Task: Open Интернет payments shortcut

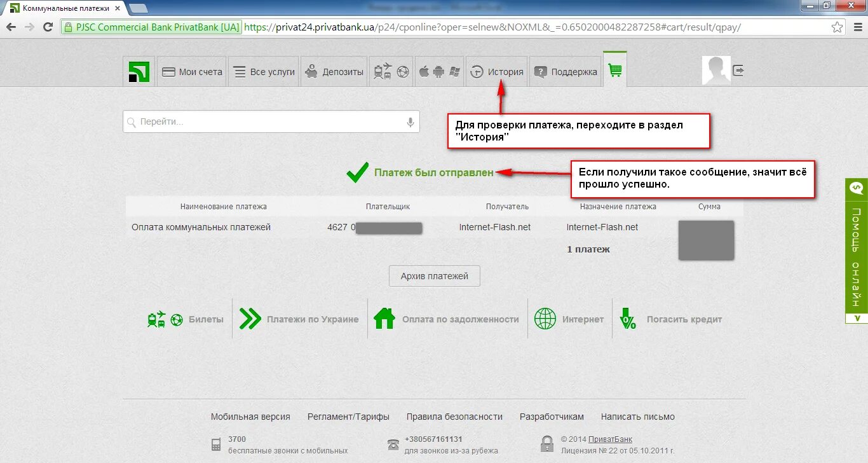Action: 569,319
